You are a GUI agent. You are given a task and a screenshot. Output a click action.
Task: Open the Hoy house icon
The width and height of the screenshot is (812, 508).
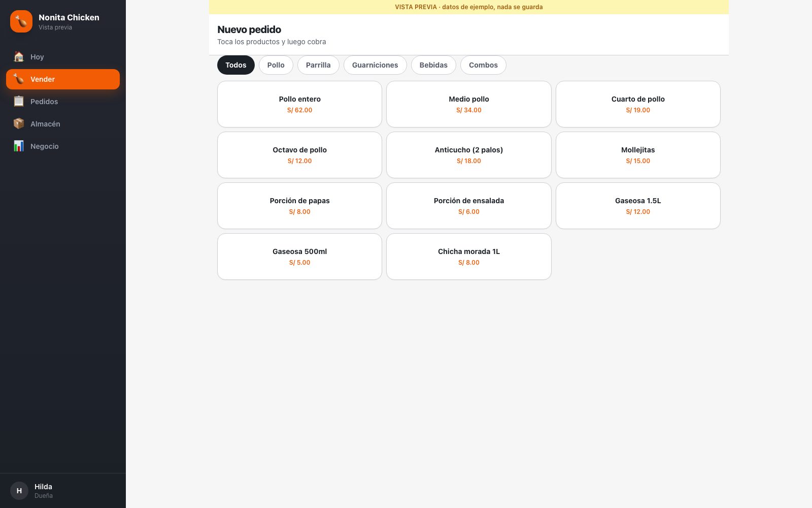pyautogui.click(x=19, y=57)
